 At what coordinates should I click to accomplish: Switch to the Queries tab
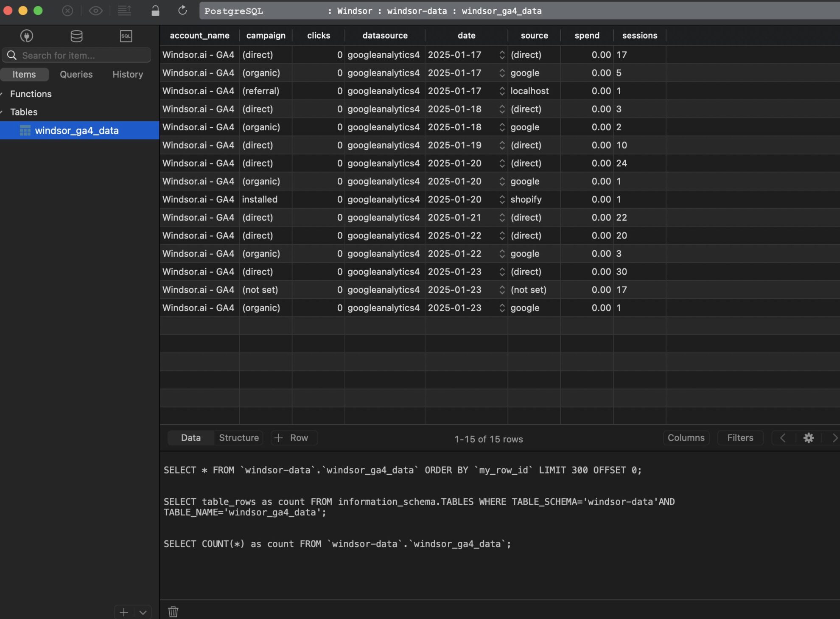(76, 74)
